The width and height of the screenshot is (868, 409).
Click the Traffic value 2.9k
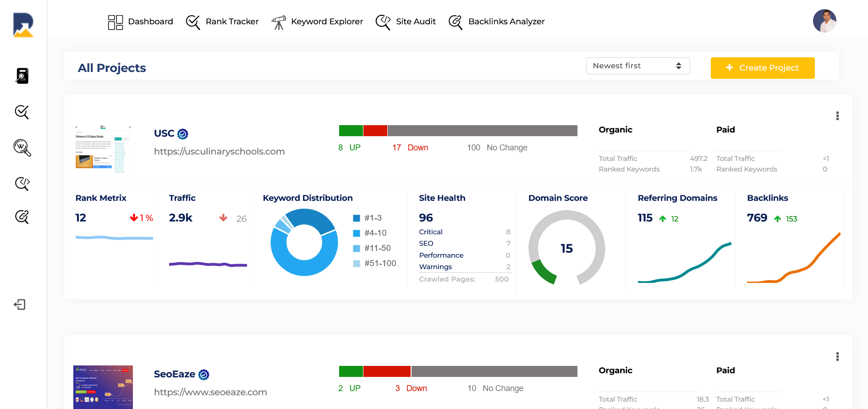[181, 218]
